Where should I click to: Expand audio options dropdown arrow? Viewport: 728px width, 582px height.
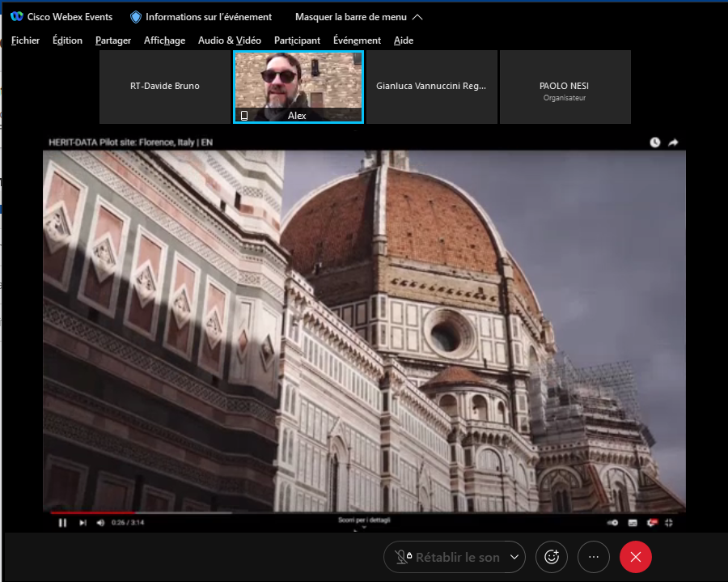[x=514, y=557]
